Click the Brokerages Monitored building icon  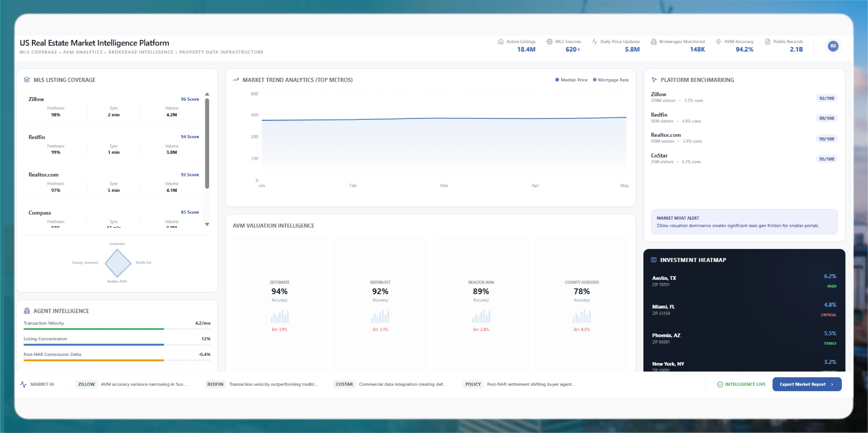(x=654, y=42)
